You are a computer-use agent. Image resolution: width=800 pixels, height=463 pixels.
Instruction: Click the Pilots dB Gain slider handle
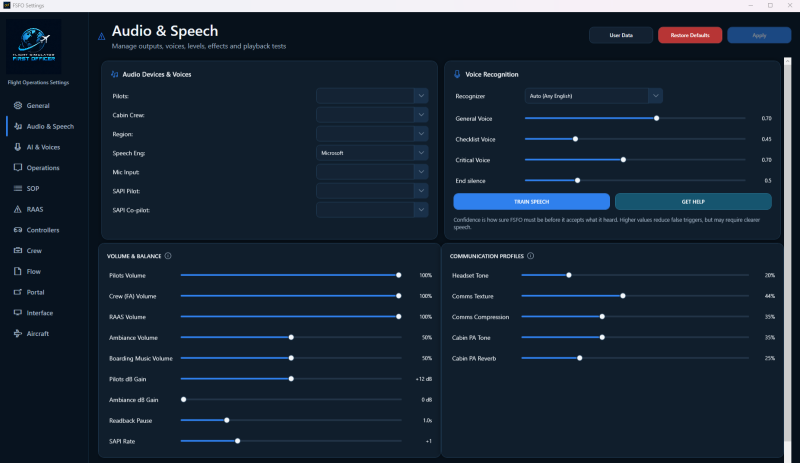(x=291, y=379)
